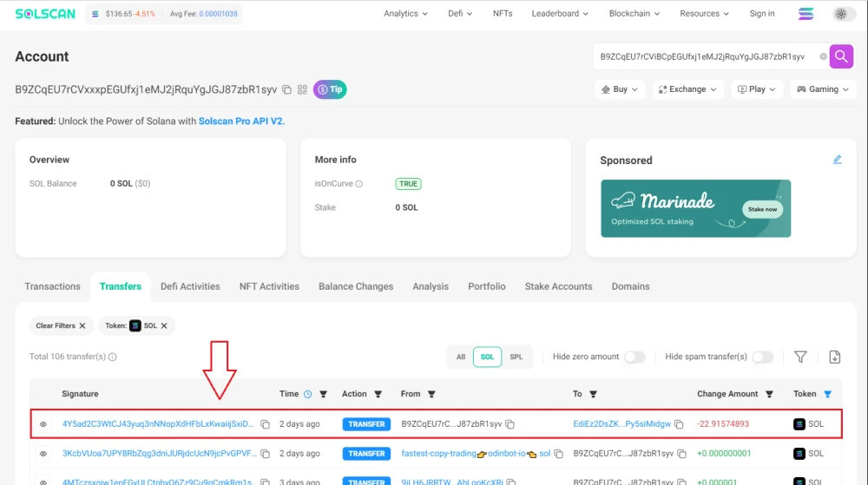Copy signature 4Y5ad2C3WtCJ43
This screenshot has width=868, height=485.
coord(265,424)
